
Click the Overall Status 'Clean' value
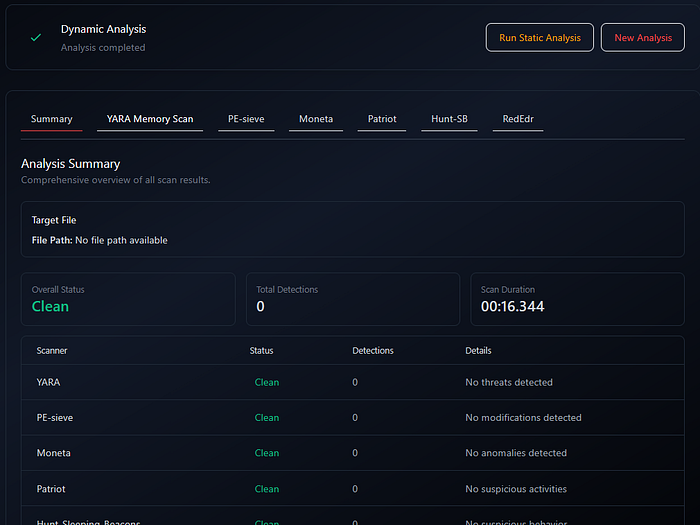pos(50,307)
